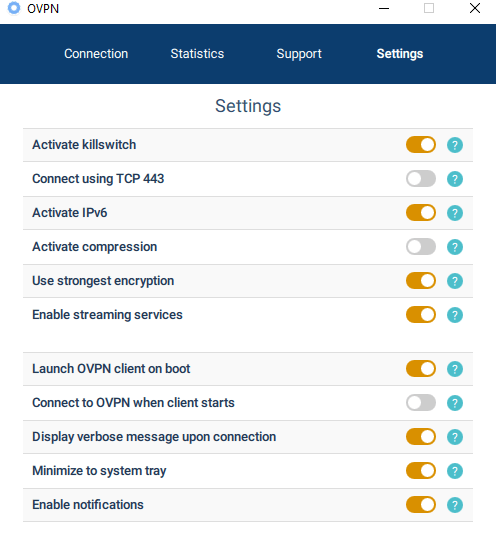This screenshot has width=496, height=540.
Task: Click help icon for Minimize to system tray
Action: coord(455,471)
